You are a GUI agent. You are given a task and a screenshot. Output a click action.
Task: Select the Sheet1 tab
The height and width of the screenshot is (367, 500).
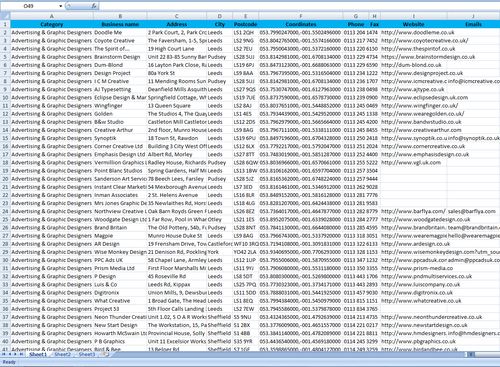tap(38, 354)
